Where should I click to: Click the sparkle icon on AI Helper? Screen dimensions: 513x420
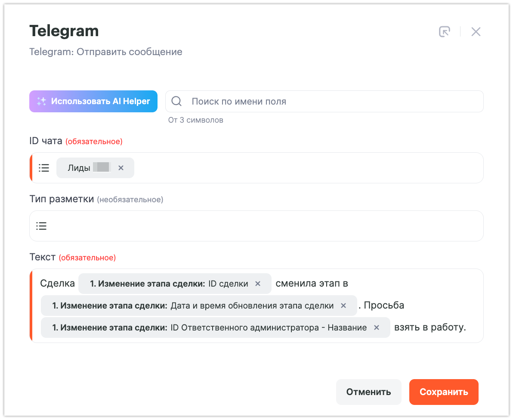click(x=41, y=102)
